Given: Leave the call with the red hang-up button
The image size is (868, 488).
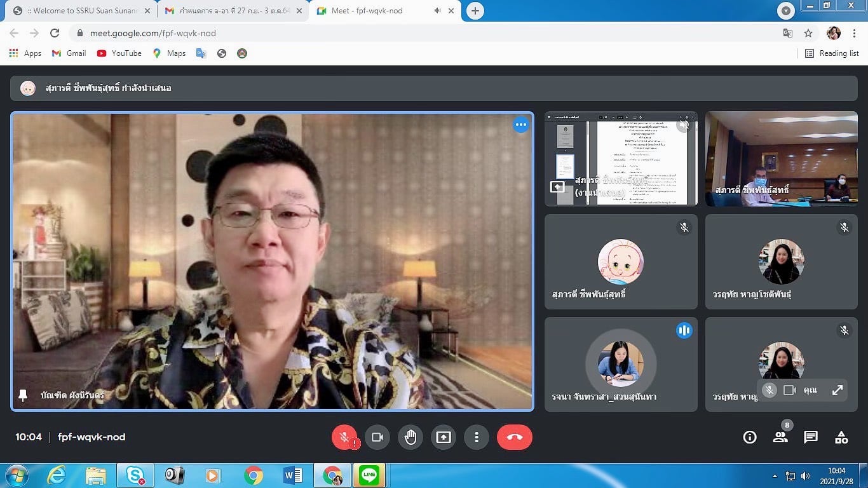Looking at the screenshot, I should [514, 437].
